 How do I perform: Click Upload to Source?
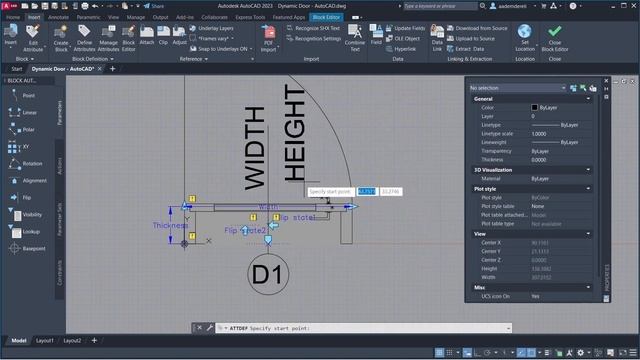pos(471,38)
